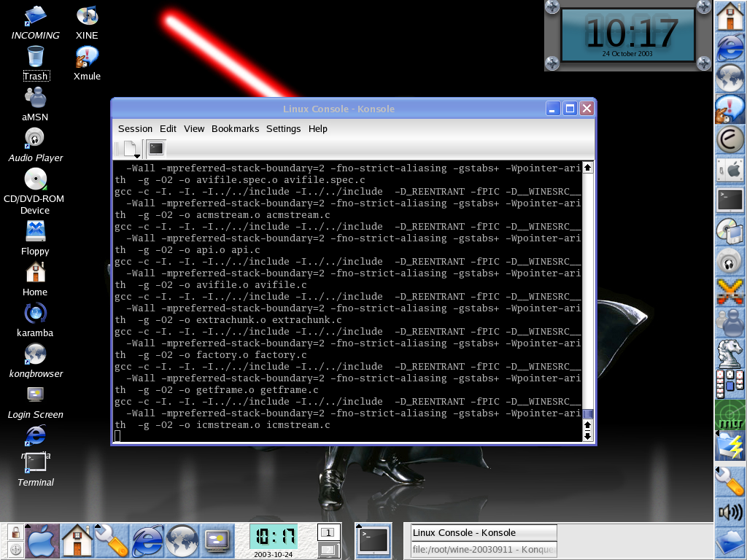Image resolution: width=747 pixels, height=560 pixels.
Task: Open the View menu in Konsole
Action: [194, 128]
